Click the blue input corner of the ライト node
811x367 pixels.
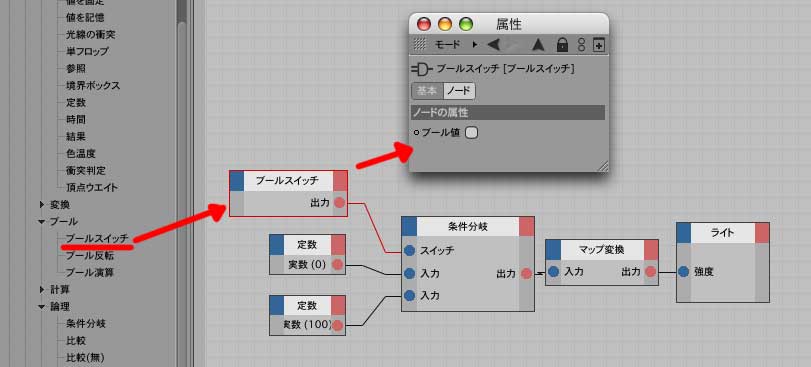click(x=684, y=233)
